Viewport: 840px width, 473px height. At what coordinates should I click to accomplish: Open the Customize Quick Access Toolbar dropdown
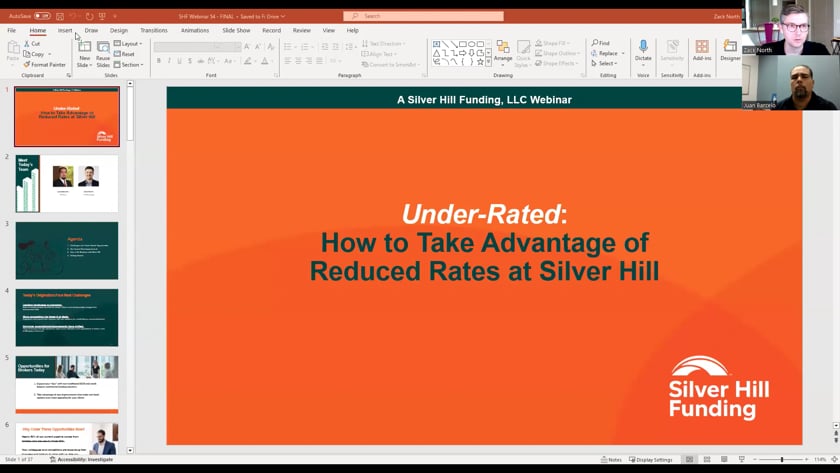pyautogui.click(x=115, y=16)
